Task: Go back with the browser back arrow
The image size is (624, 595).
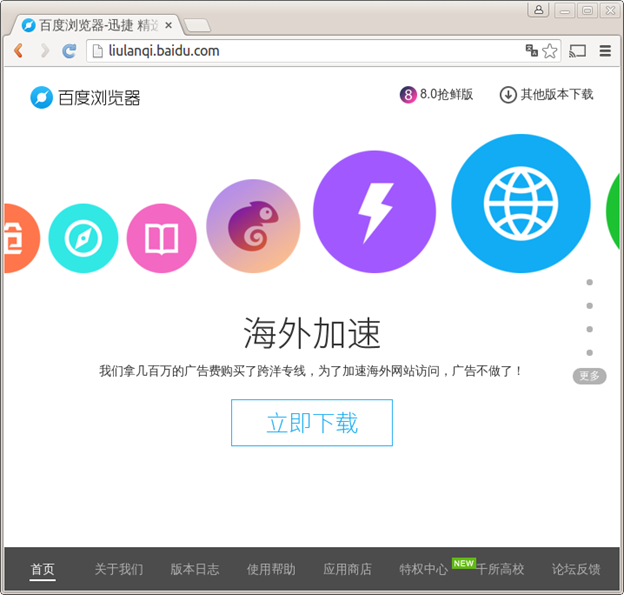Action: 18,51
